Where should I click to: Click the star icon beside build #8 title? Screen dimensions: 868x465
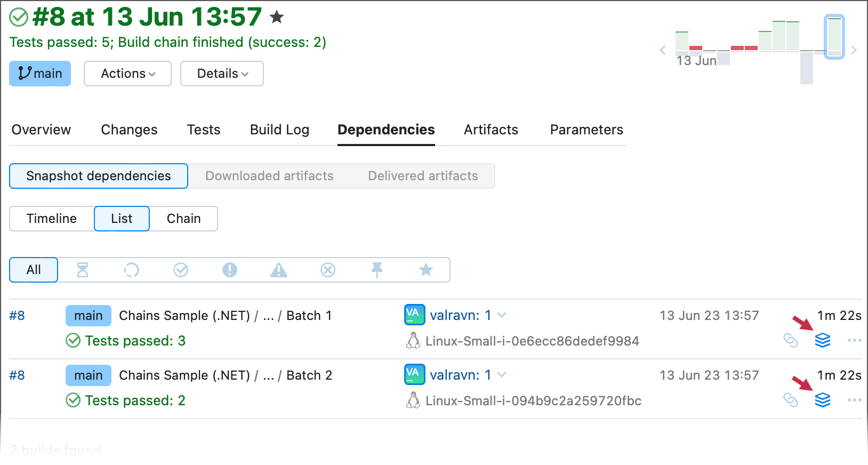pos(277,18)
